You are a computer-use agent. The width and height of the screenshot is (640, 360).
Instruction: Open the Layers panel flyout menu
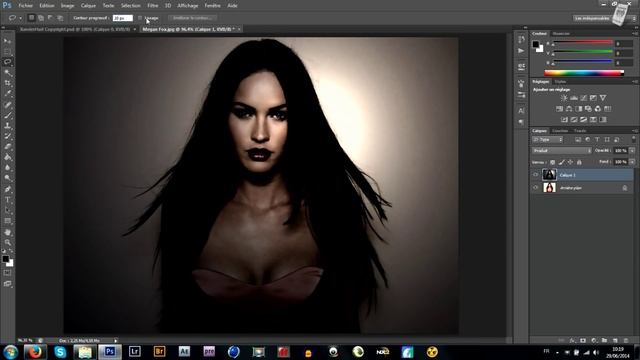point(635,131)
